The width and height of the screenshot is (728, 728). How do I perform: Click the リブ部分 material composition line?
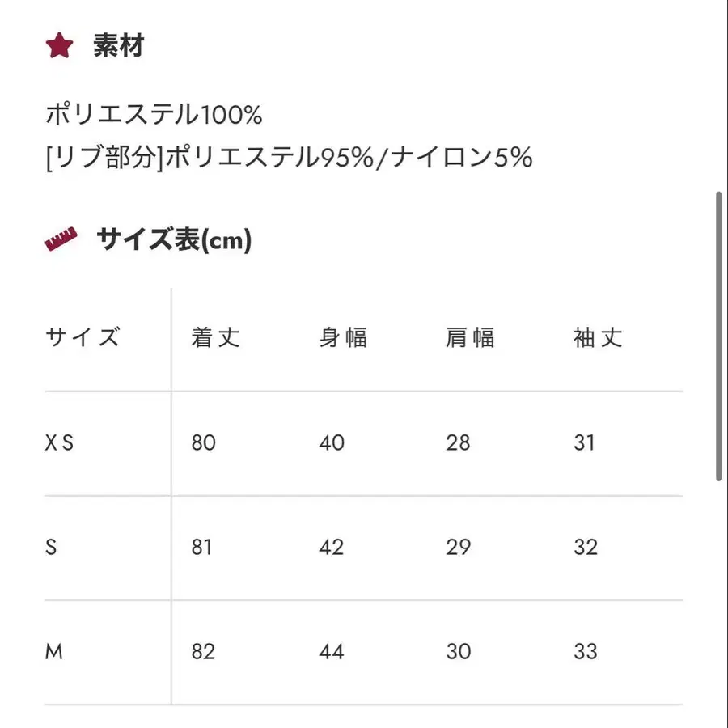(x=289, y=158)
